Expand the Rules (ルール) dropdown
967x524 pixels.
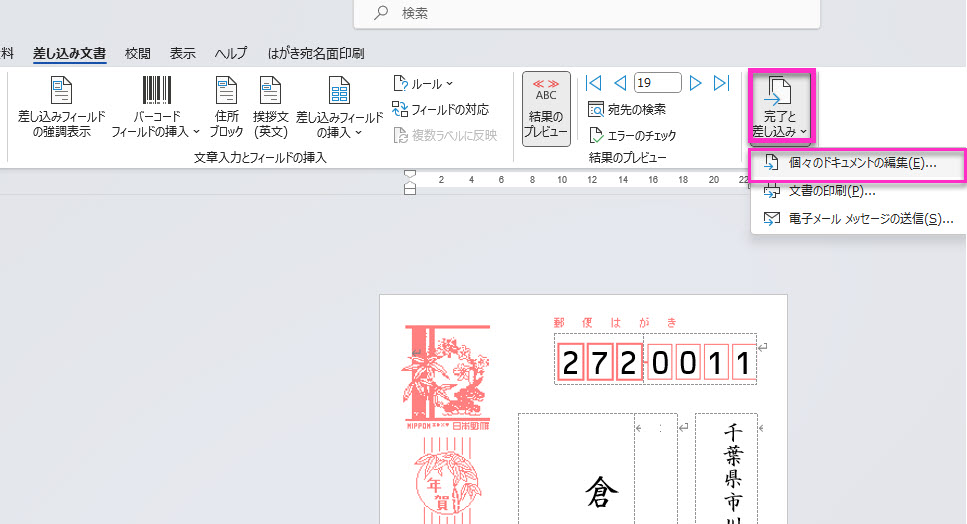click(x=423, y=83)
